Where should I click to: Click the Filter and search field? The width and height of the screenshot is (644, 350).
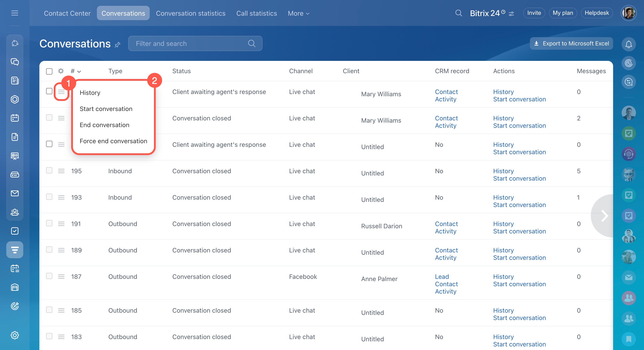(x=190, y=43)
